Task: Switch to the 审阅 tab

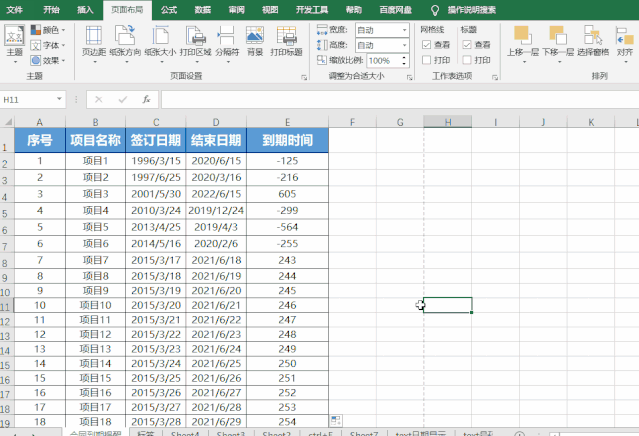Action: [236, 10]
